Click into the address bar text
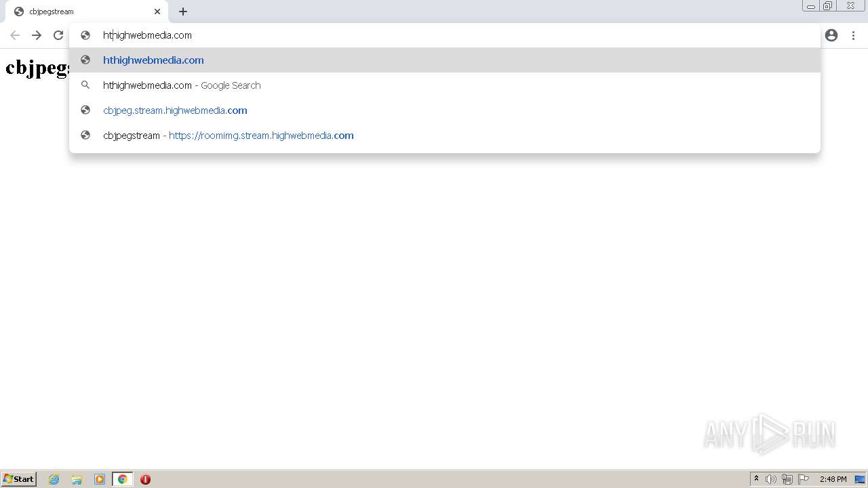Viewport: 868px width, 488px height. [x=147, y=35]
